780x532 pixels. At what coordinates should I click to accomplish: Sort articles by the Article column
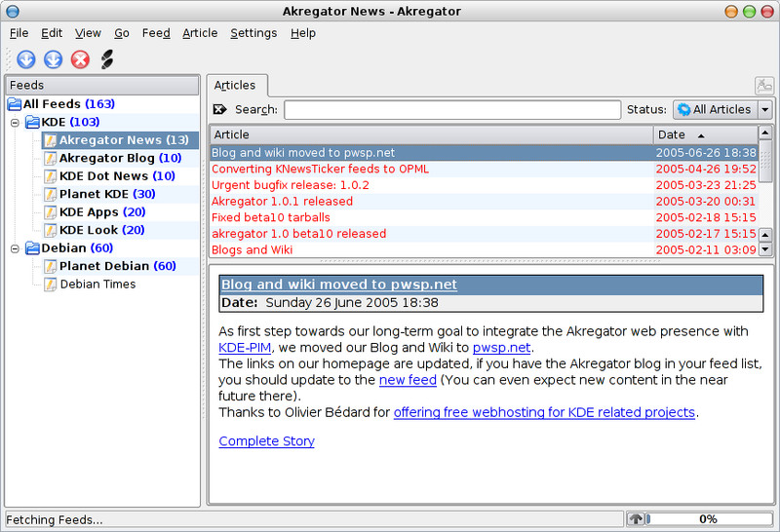tap(431, 134)
